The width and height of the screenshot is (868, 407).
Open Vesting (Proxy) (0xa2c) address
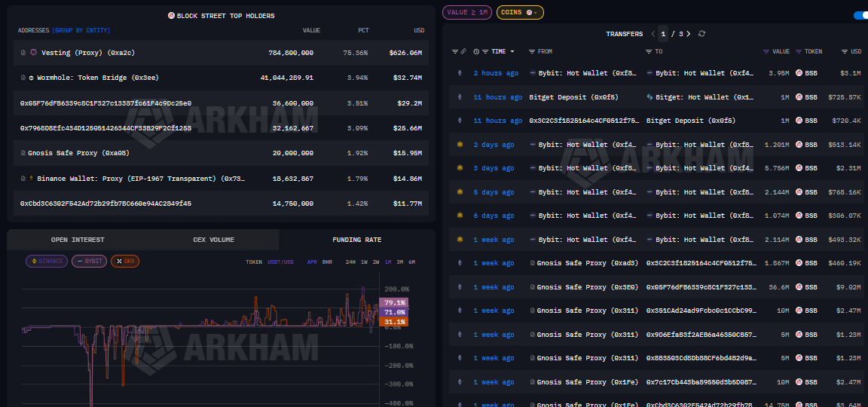pyautogui.click(x=88, y=53)
